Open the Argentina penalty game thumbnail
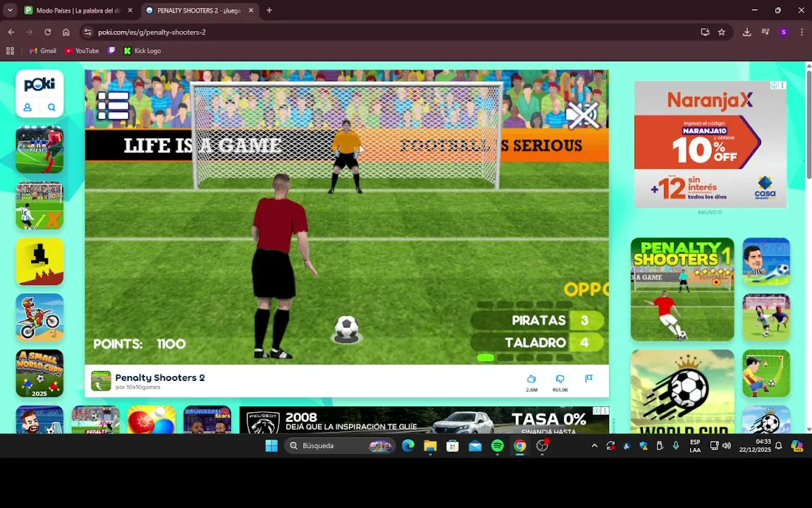The height and width of the screenshot is (508, 812). (x=39, y=205)
